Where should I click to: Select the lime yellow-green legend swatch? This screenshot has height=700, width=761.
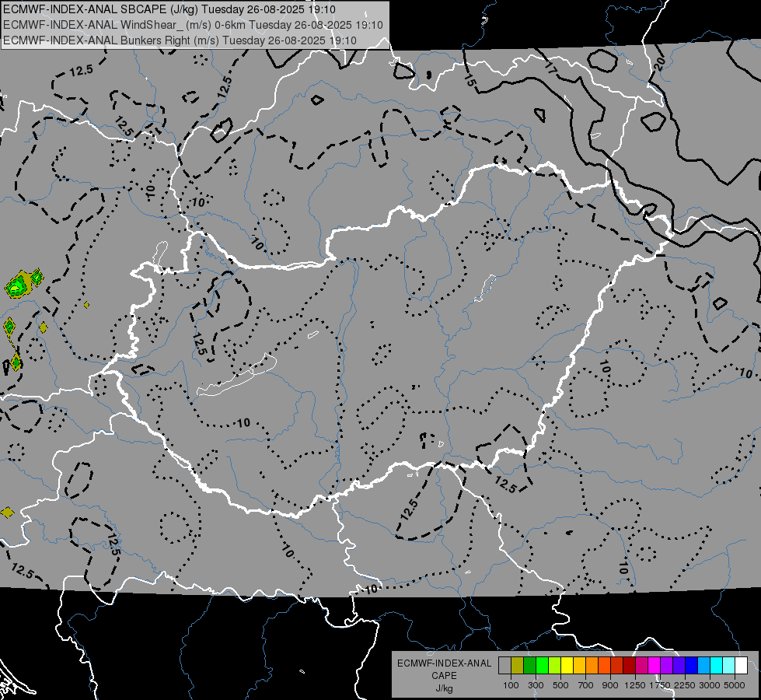pyautogui.click(x=555, y=665)
